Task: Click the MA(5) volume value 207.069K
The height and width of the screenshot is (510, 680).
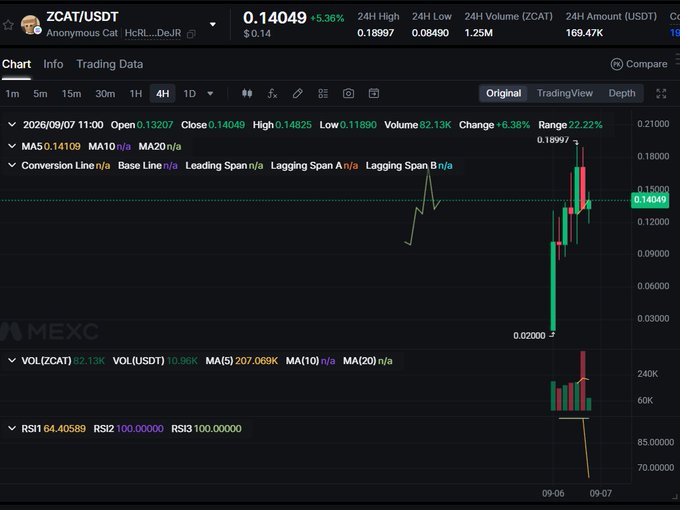Action: [256, 361]
